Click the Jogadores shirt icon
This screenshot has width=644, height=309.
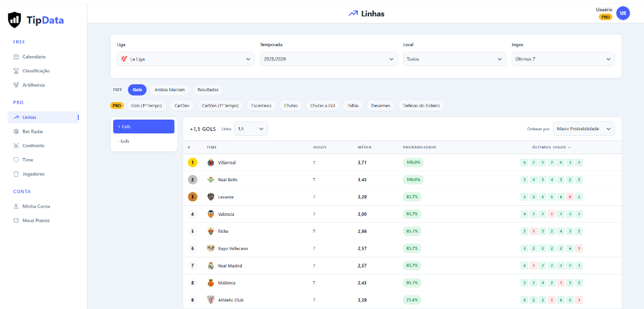pyautogui.click(x=16, y=174)
